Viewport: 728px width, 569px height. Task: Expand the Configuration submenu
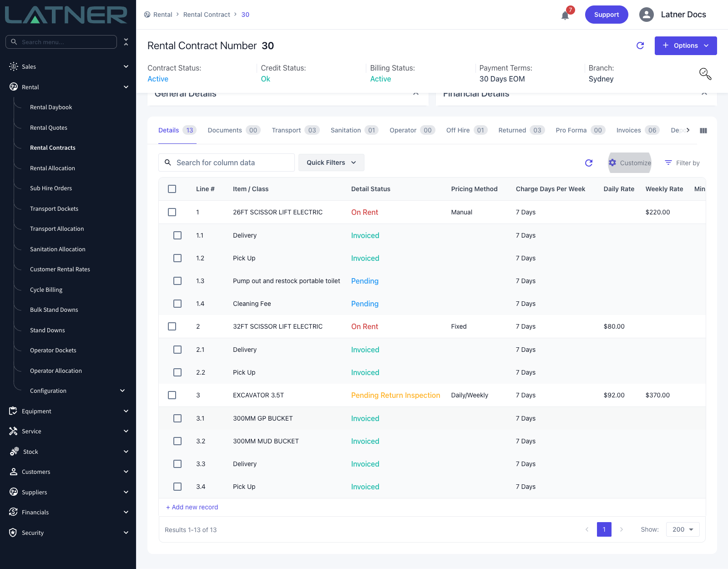pyautogui.click(x=122, y=391)
